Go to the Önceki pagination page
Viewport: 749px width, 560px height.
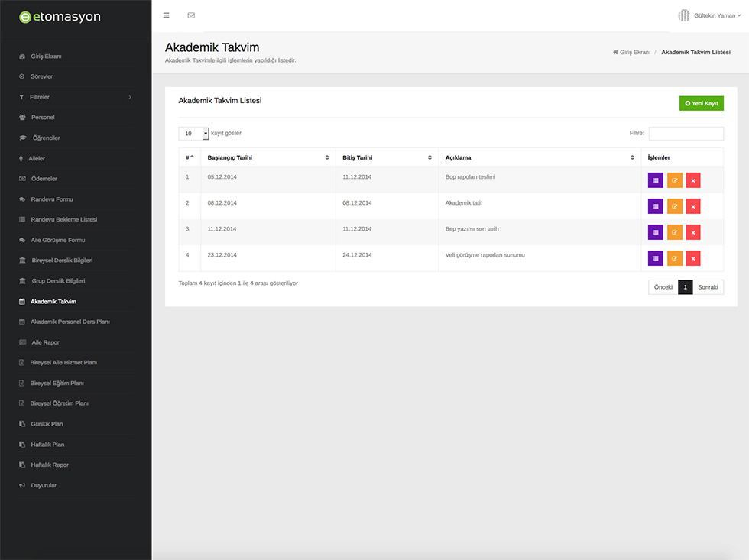[663, 287]
